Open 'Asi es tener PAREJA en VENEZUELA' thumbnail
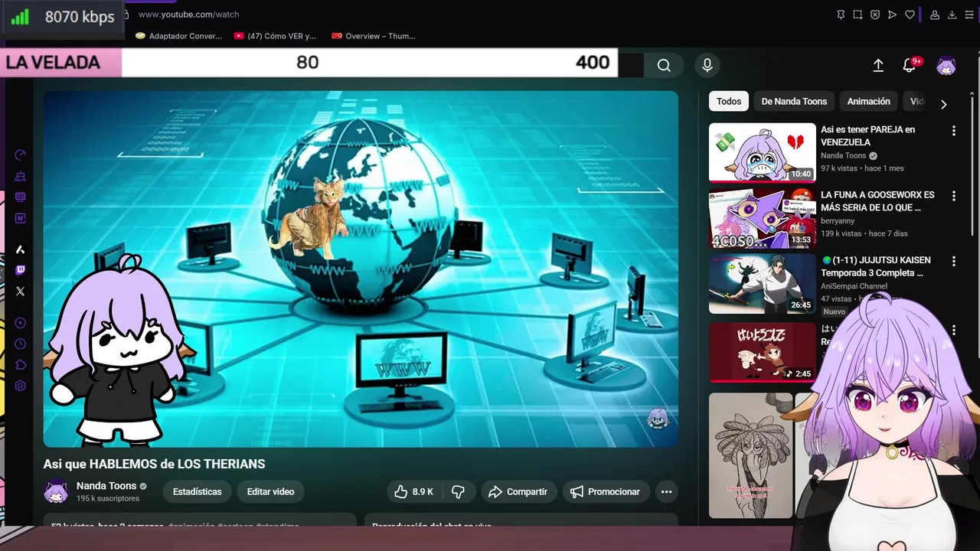 763,152
